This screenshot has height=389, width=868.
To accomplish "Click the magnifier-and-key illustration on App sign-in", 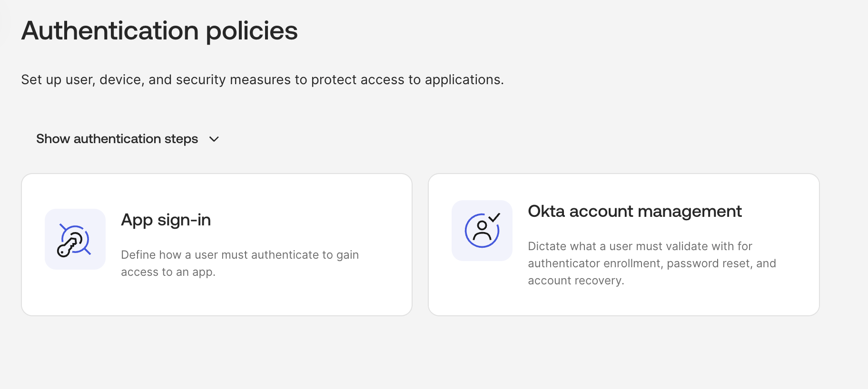I will [75, 239].
